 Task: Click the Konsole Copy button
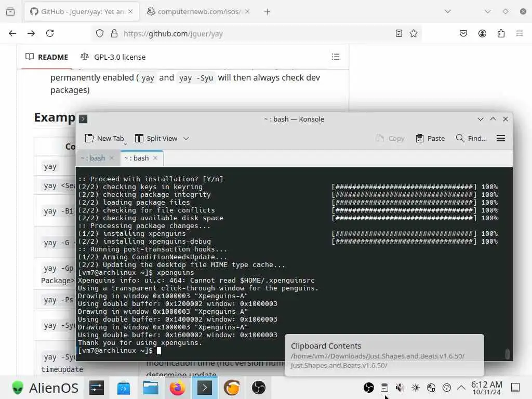click(x=390, y=138)
